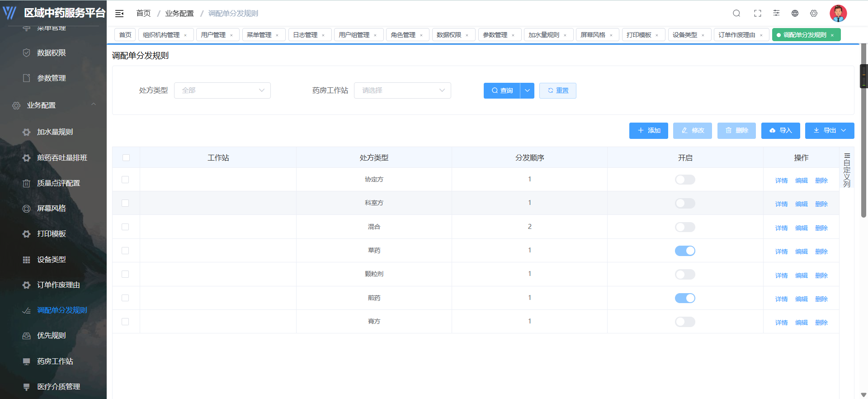Image resolution: width=868 pixels, height=399 pixels.
Task: Close the 用户管理 tab via its x
Action: (231, 35)
